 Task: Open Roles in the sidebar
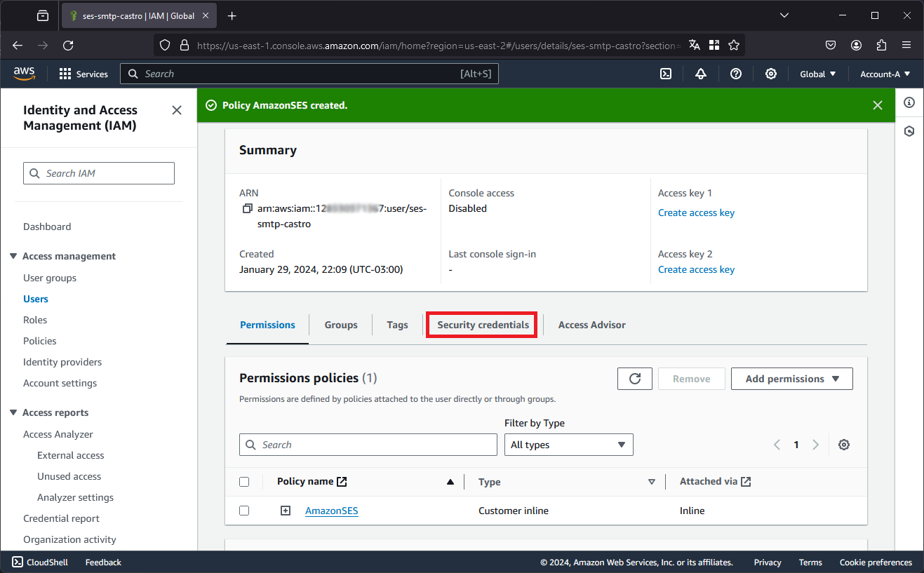pos(35,320)
